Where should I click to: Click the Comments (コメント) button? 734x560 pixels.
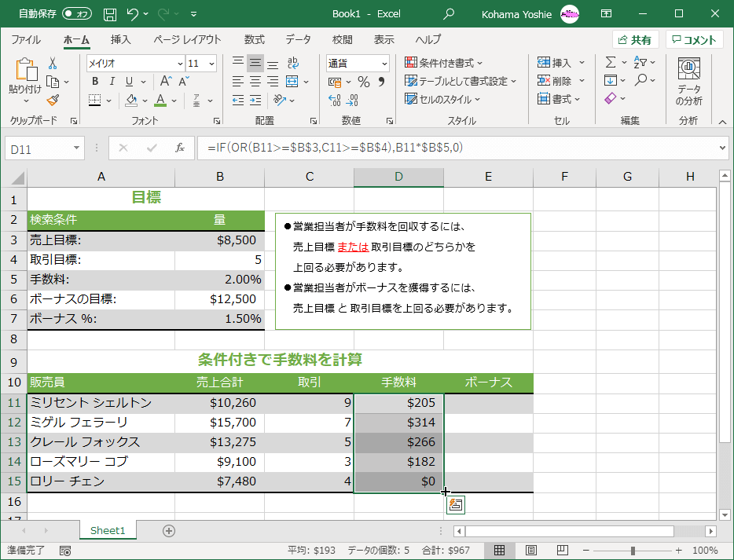694,40
